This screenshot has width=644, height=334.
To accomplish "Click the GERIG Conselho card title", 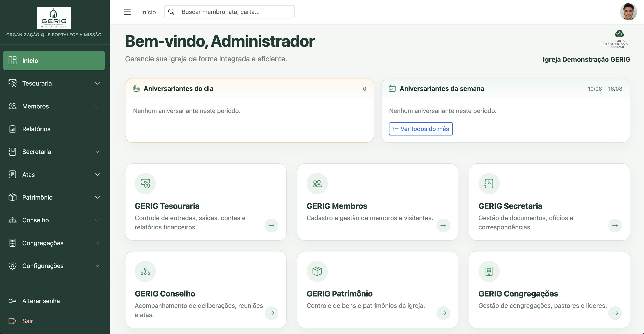I will click(x=165, y=293).
